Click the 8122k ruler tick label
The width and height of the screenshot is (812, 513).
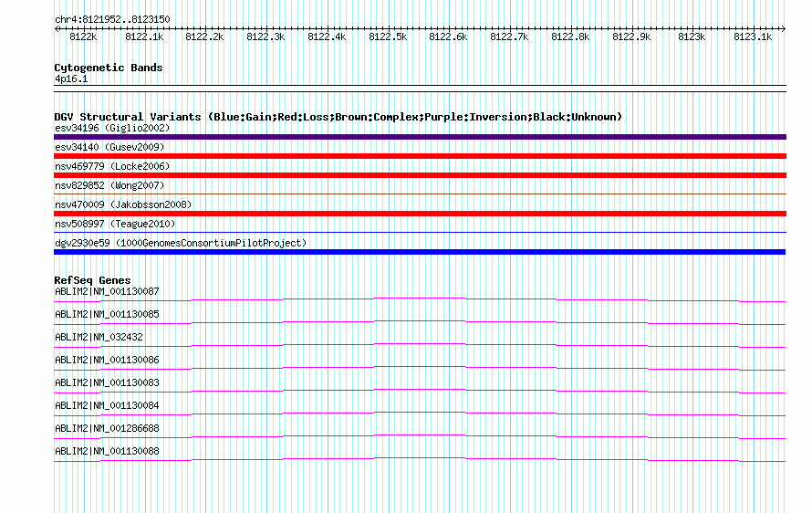83,37
